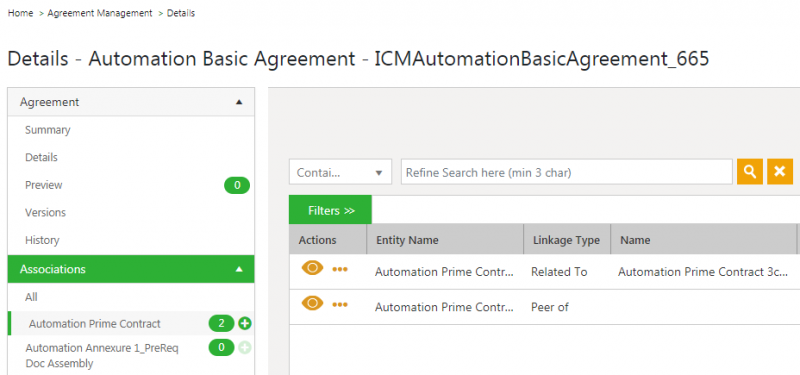Viewport: 800px width, 375px height.
Task: Open more actions dots for Peer of row
Action: (340, 305)
